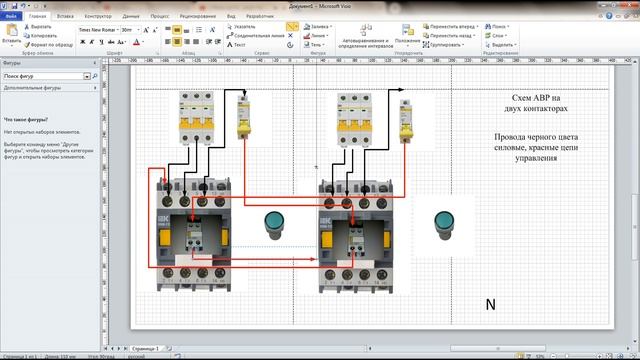Open the 30pt font size dropdown
Viewport: 640px width, 360px height.
click(x=138, y=30)
